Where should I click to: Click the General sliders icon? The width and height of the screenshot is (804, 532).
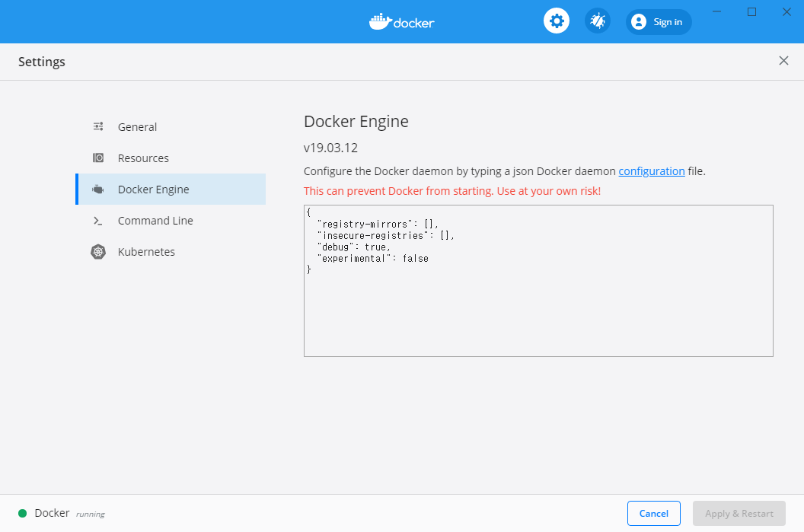point(98,126)
